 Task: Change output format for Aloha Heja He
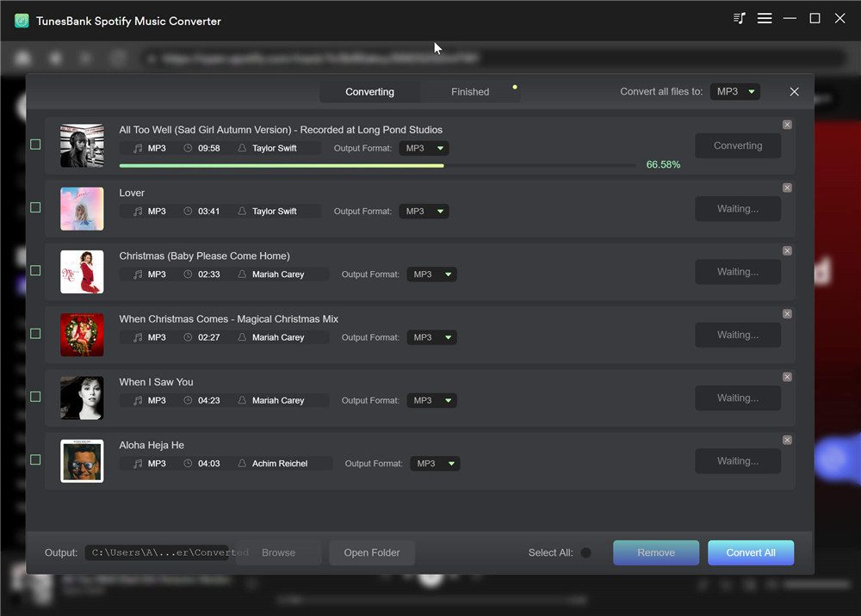pyautogui.click(x=435, y=464)
